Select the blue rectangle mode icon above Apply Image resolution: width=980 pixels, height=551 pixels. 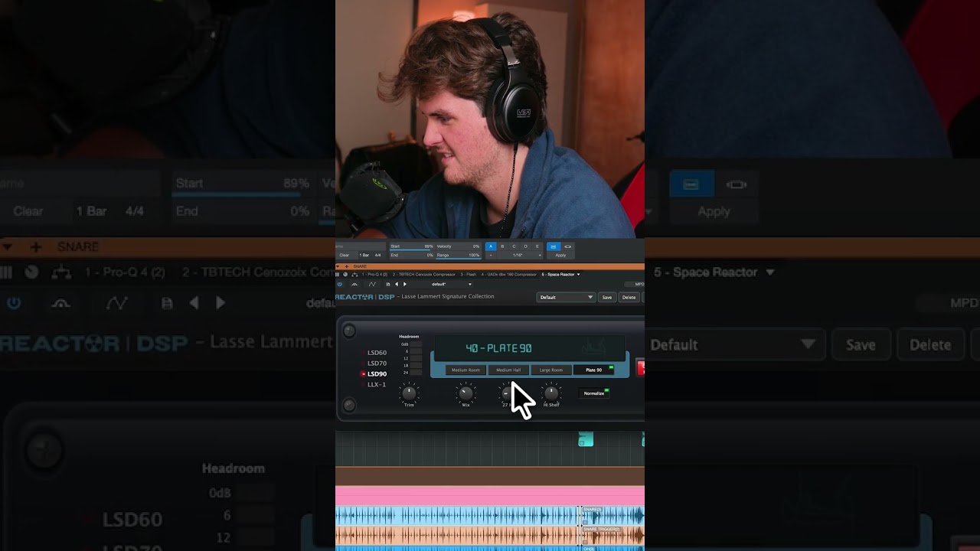554,246
